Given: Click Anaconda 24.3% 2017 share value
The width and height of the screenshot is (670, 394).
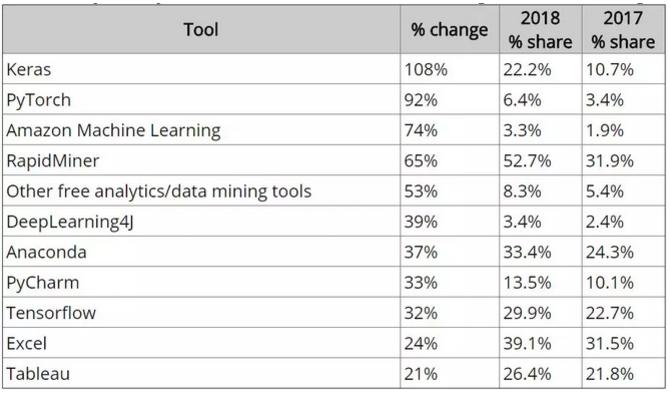Looking at the screenshot, I should tap(609, 252).
